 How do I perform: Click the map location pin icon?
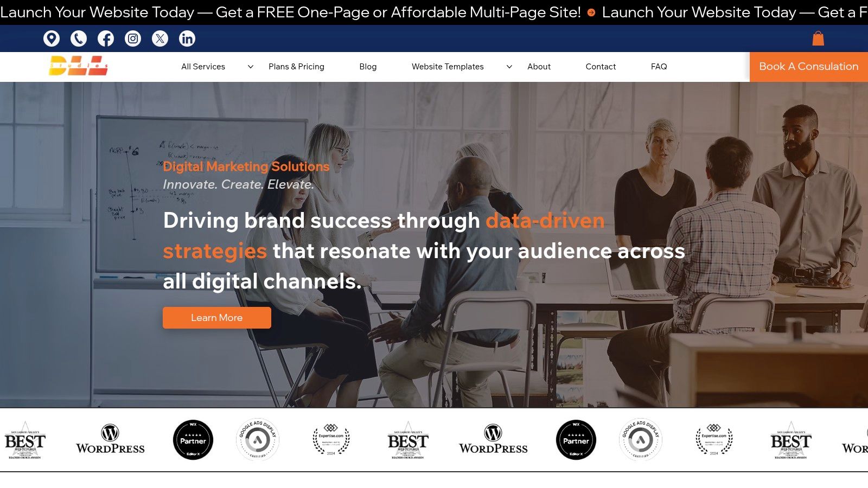click(x=52, y=38)
